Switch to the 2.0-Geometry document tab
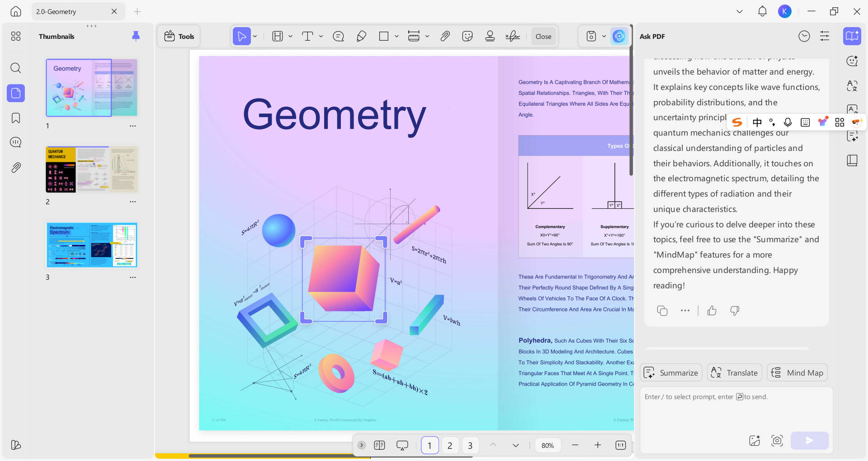This screenshot has height=461, width=868. [57, 11]
